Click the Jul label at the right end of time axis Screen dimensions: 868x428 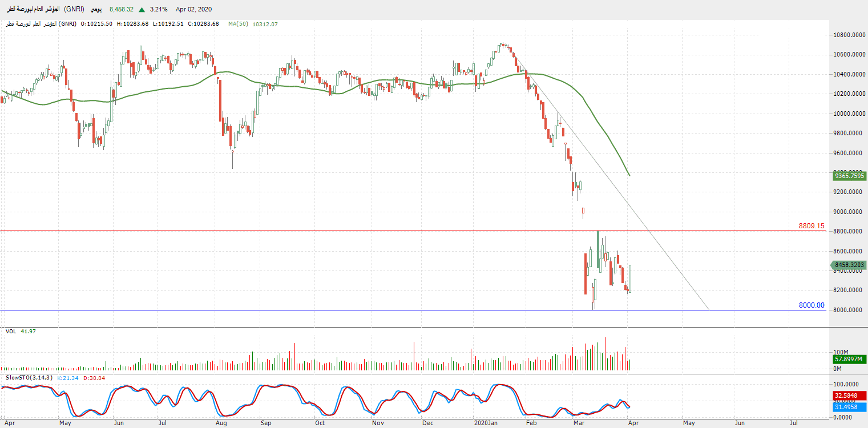[x=793, y=423]
